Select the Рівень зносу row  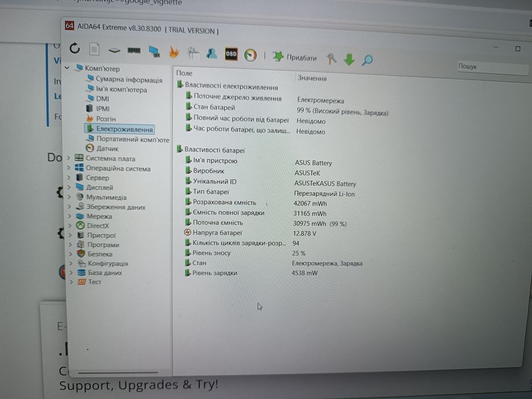coord(245,253)
